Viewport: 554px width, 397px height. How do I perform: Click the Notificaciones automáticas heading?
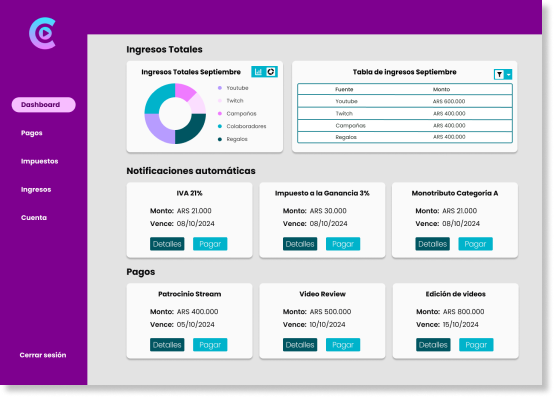click(191, 171)
